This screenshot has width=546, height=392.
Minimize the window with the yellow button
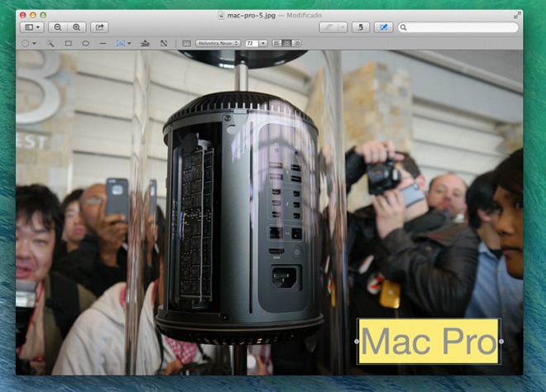33,15
